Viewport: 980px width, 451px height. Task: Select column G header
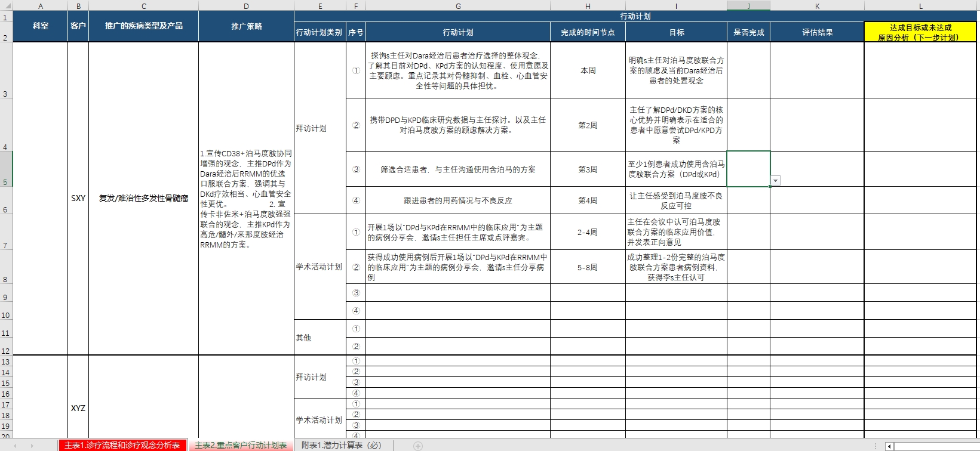[x=458, y=6]
